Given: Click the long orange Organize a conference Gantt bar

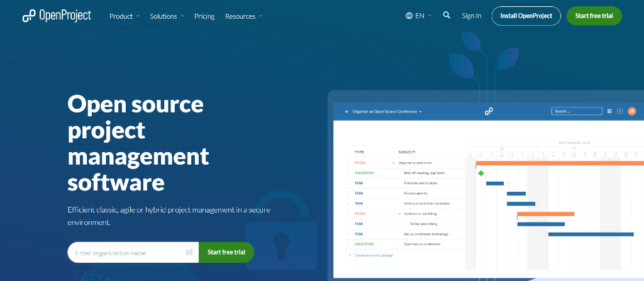Looking at the screenshot, I should point(560,163).
